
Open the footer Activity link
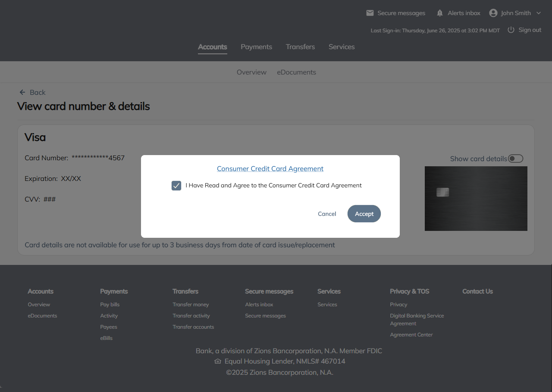109,316
